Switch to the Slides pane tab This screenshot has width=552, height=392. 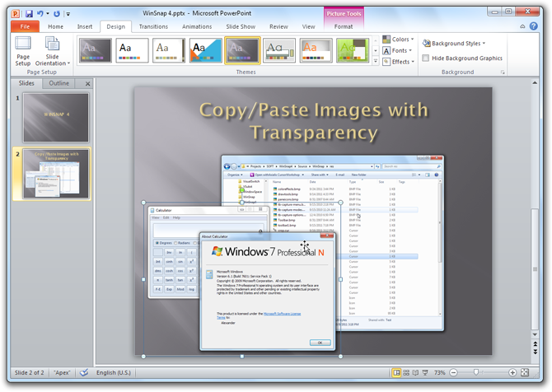(26, 83)
